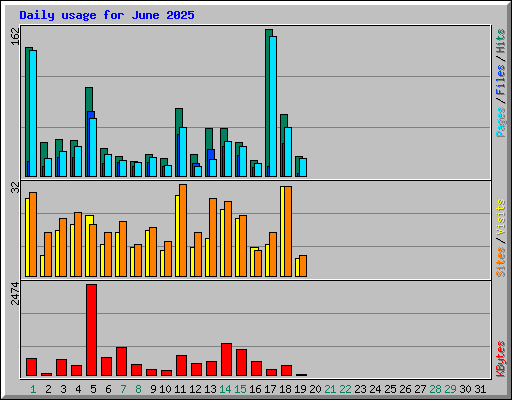Click day 30 on the x-axis
512x400 pixels.
(465, 389)
